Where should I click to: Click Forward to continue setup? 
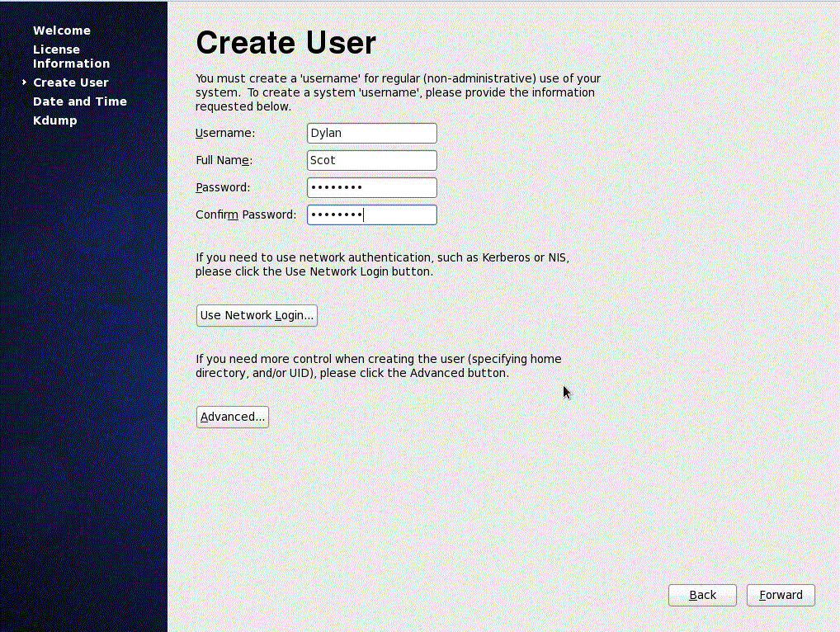coord(780,595)
